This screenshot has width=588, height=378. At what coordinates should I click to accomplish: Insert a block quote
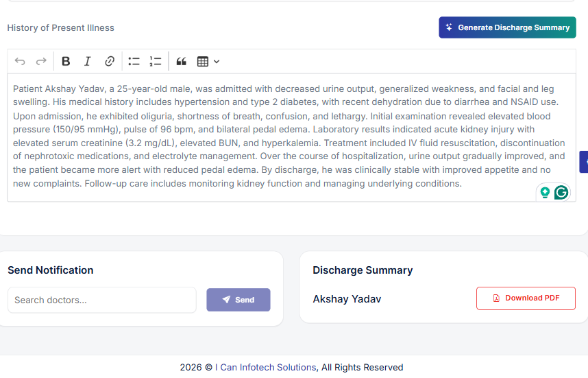coord(181,62)
